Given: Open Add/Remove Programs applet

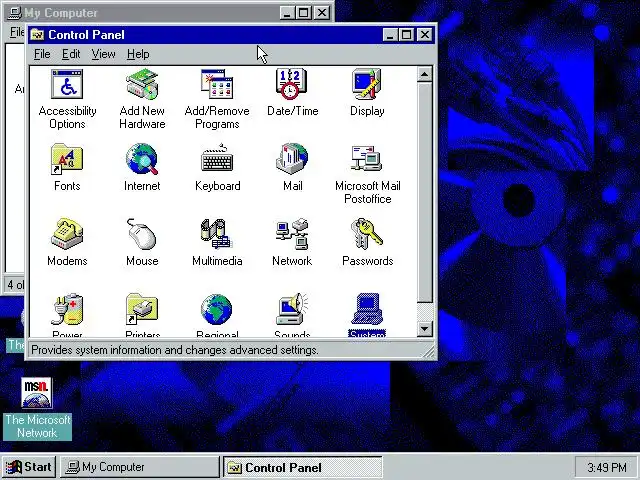Looking at the screenshot, I should [217, 84].
